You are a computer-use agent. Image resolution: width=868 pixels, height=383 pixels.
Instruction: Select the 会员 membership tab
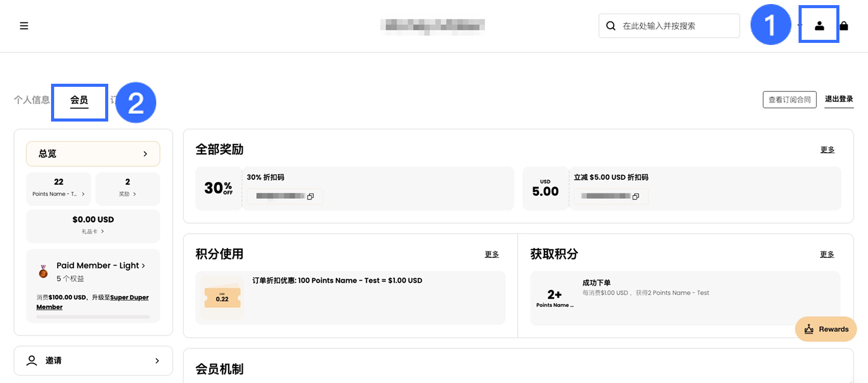[79, 100]
